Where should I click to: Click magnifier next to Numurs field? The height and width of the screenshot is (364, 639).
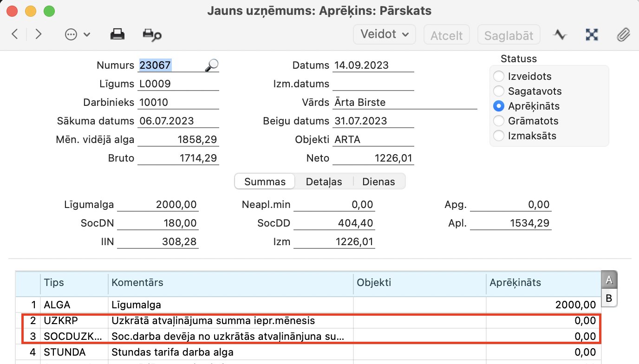click(211, 65)
